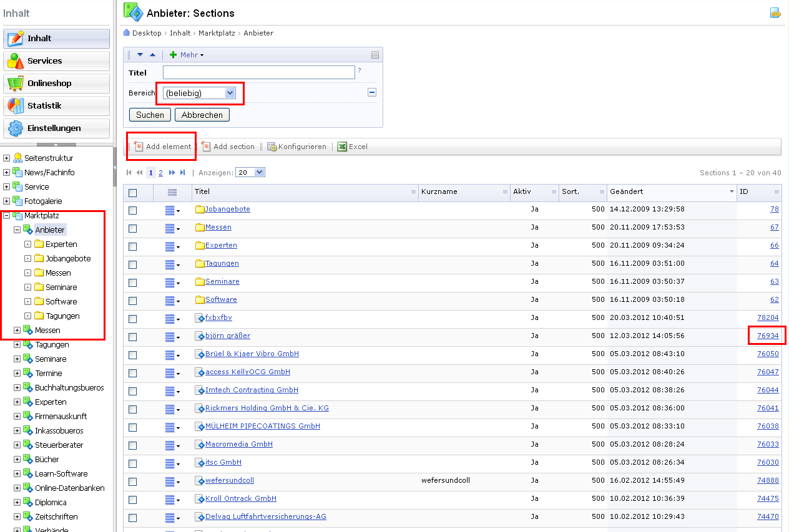The height and width of the screenshot is (532, 789).
Task: Open the Bereich dropdown
Action: 199,93
